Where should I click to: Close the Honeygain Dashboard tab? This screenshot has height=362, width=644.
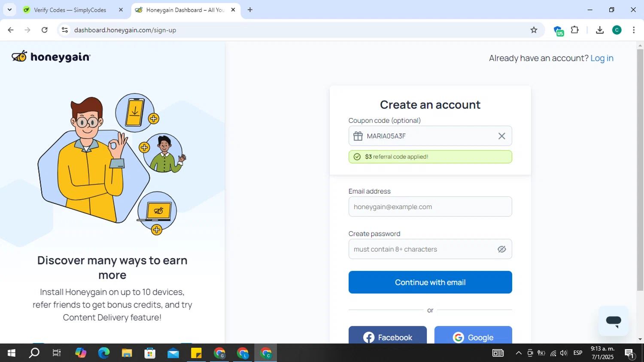pyautogui.click(x=233, y=10)
